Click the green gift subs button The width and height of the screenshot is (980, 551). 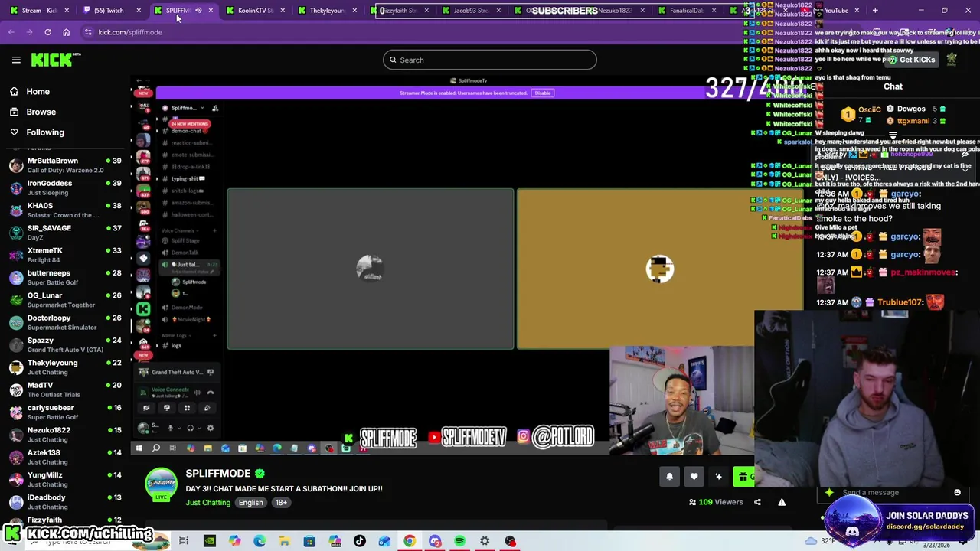click(x=743, y=477)
